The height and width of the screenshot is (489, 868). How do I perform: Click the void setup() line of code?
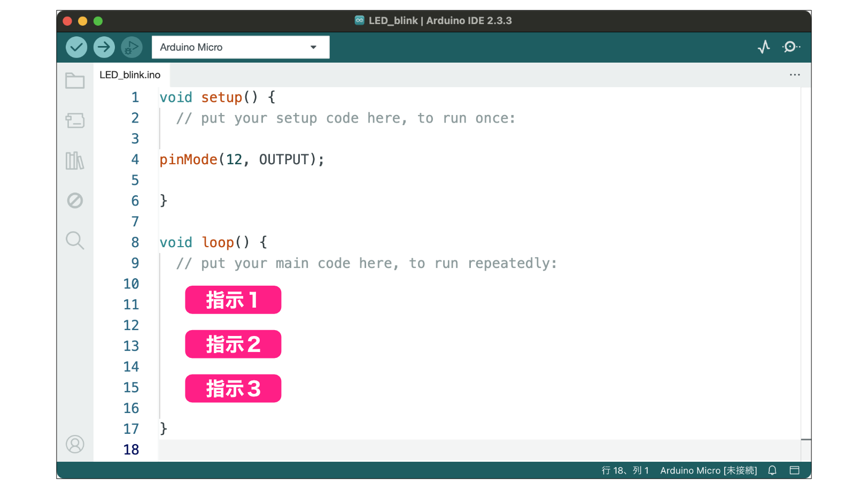pos(218,97)
